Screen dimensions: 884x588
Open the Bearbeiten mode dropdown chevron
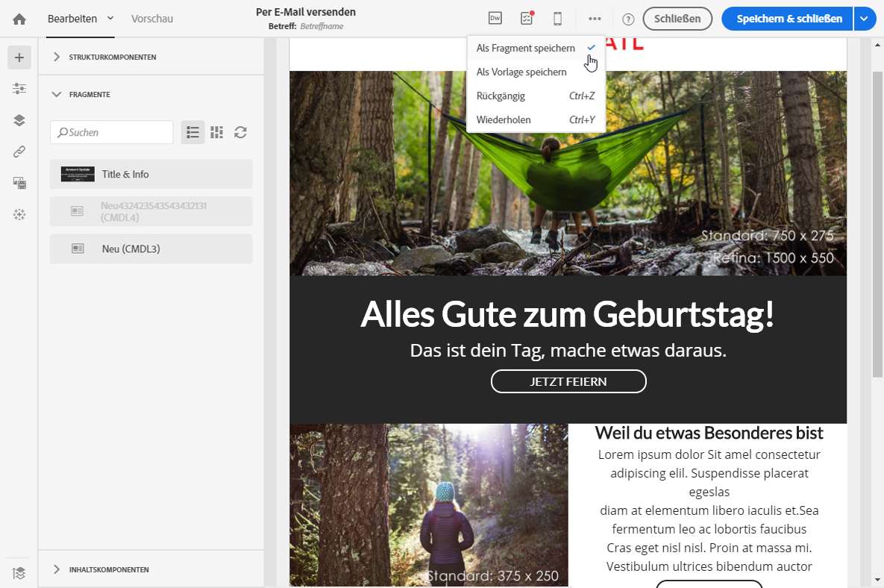point(110,18)
